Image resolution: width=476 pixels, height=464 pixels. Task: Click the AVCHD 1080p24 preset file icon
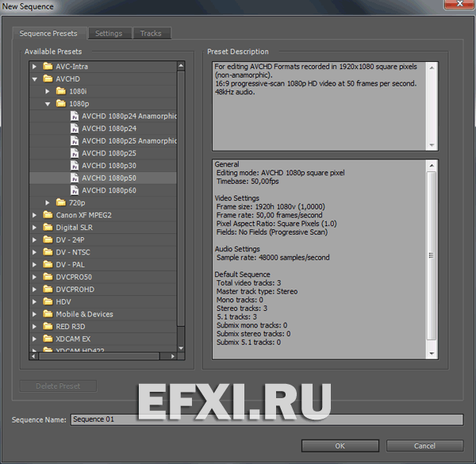coord(75,128)
